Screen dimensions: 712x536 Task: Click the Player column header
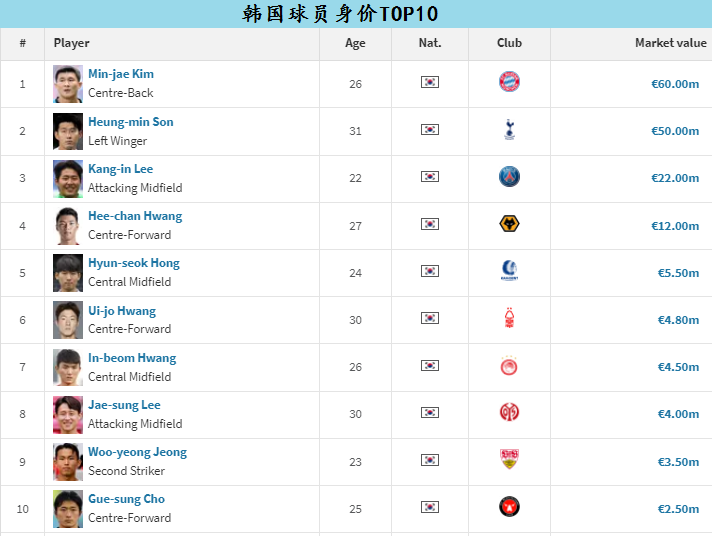point(72,43)
